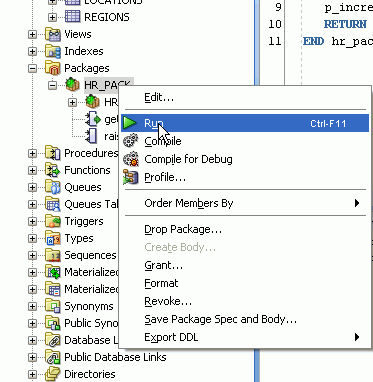Click the Procedures folder icon

pos(53,153)
